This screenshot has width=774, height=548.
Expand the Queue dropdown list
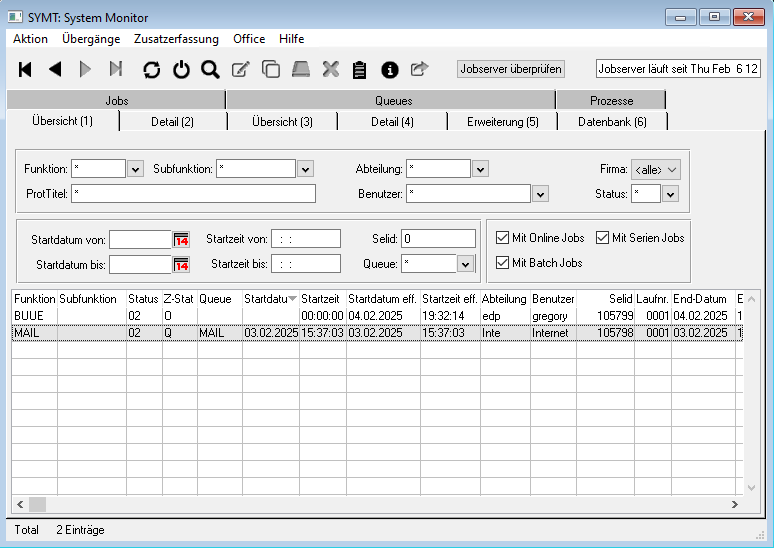point(465,264)
